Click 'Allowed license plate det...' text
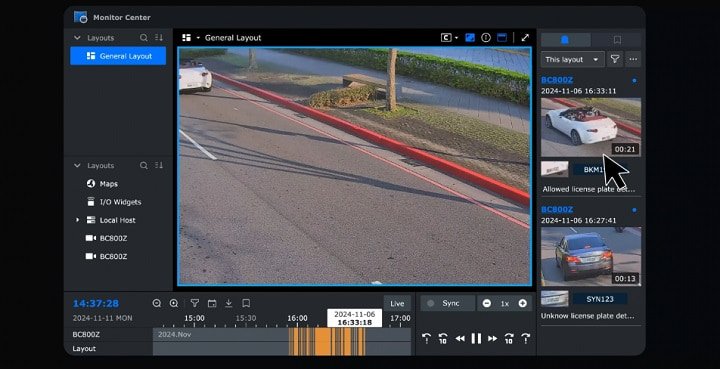720x369 pixels. (x=588, y=189)
